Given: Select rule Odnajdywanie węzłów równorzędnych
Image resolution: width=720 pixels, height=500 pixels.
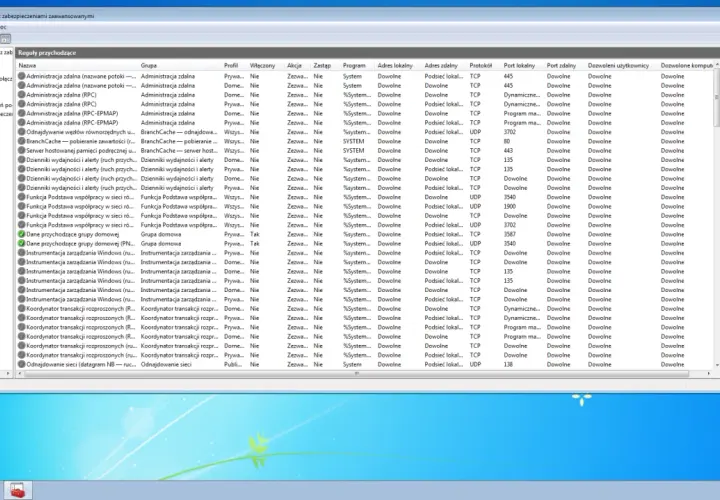Looking at the screenshot, I should pyautogui.click(x=80, y=132).
